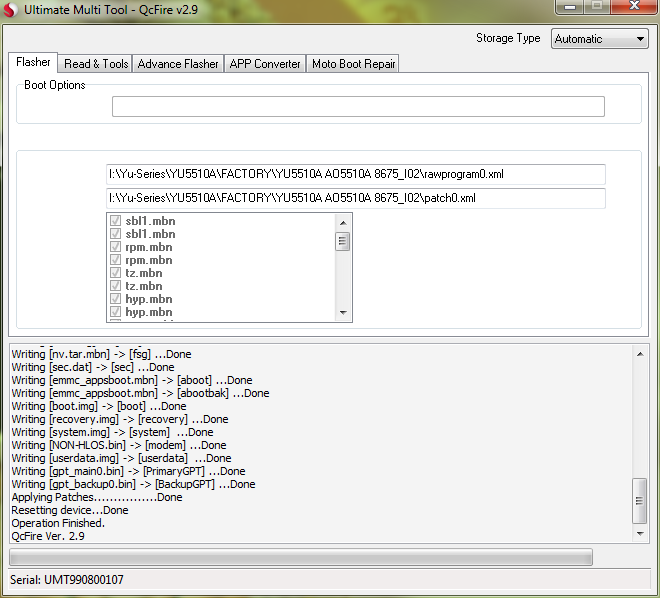Click the patch0.xml path field

(x=356, y=198)
